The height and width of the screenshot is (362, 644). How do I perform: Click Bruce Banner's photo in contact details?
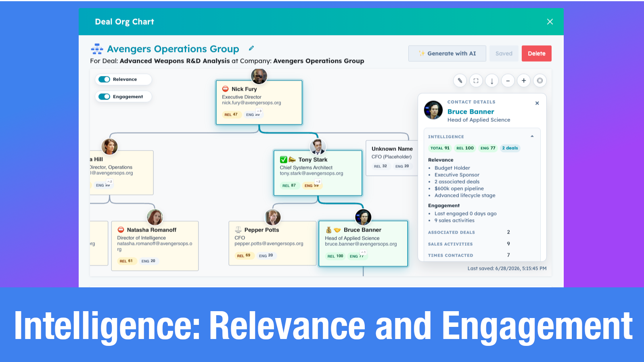coord(433,110)
